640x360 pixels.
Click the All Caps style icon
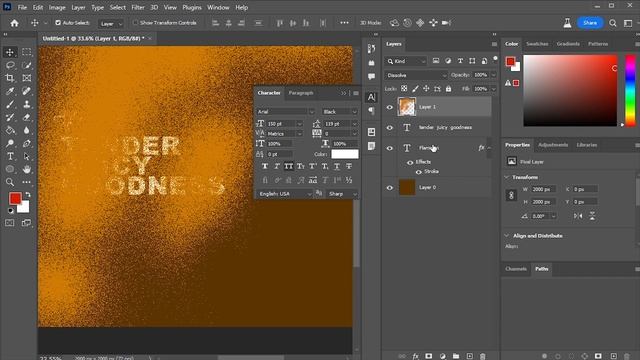click(x=289, y=166)
